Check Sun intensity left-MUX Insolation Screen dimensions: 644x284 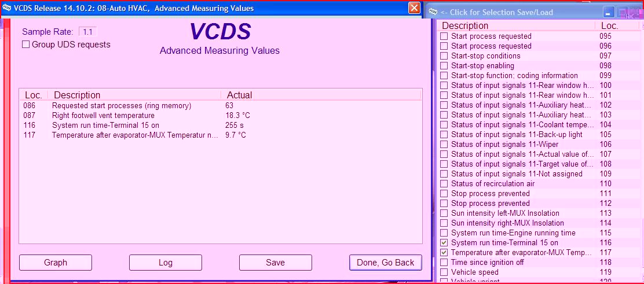(x=444, y=213)
